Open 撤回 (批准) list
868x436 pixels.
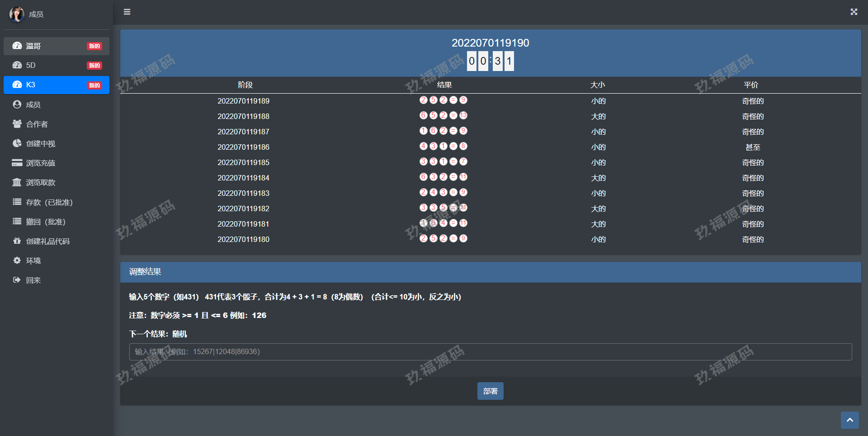pyautogui.click(x=45, y=222)
